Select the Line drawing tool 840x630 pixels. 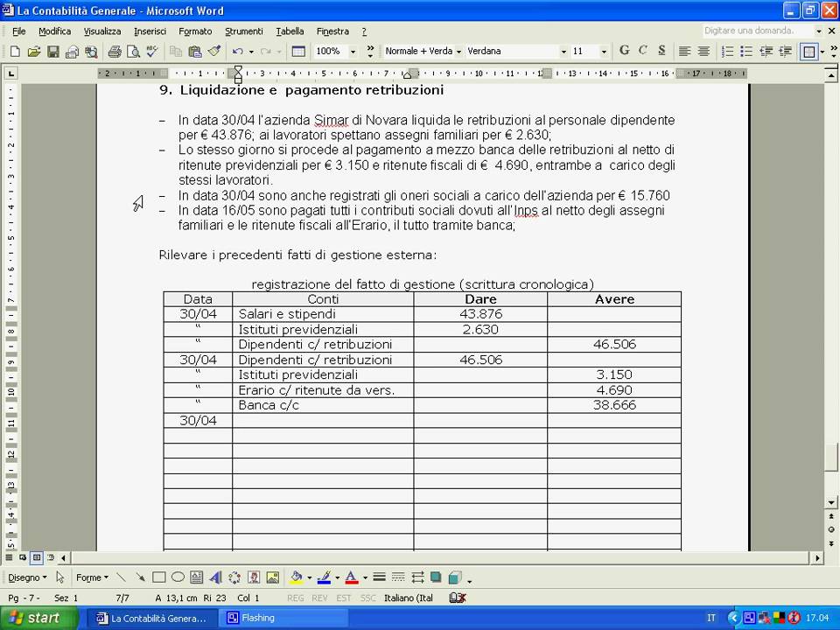(121, 577)
